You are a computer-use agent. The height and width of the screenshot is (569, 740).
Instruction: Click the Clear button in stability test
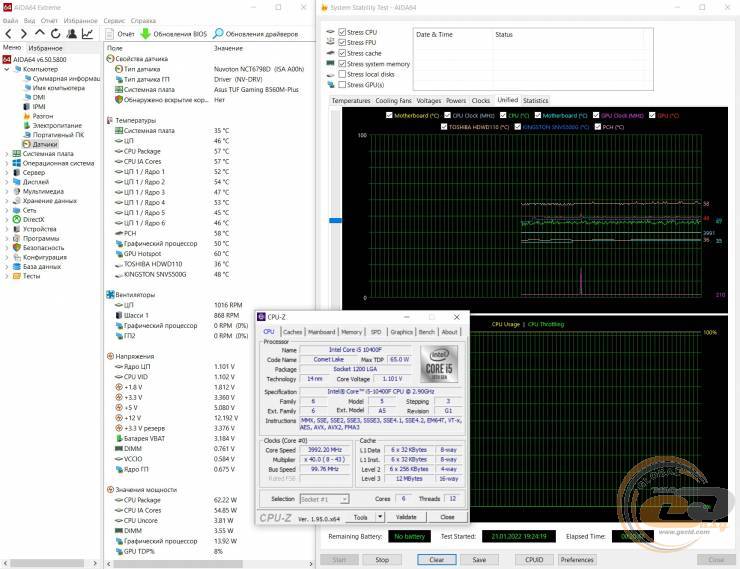coord(437,560)
